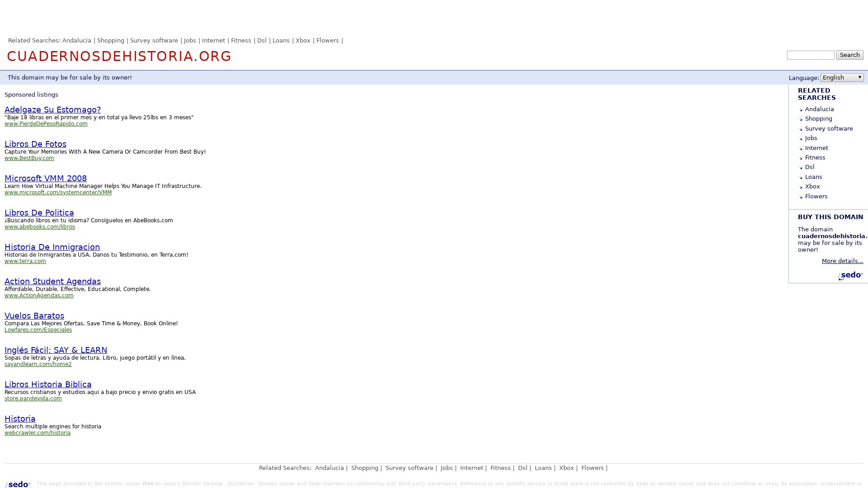The height and width of the screenshot is (488, 868).
Task: Click Loans in the bottom related searches
Action: point(542,468)
